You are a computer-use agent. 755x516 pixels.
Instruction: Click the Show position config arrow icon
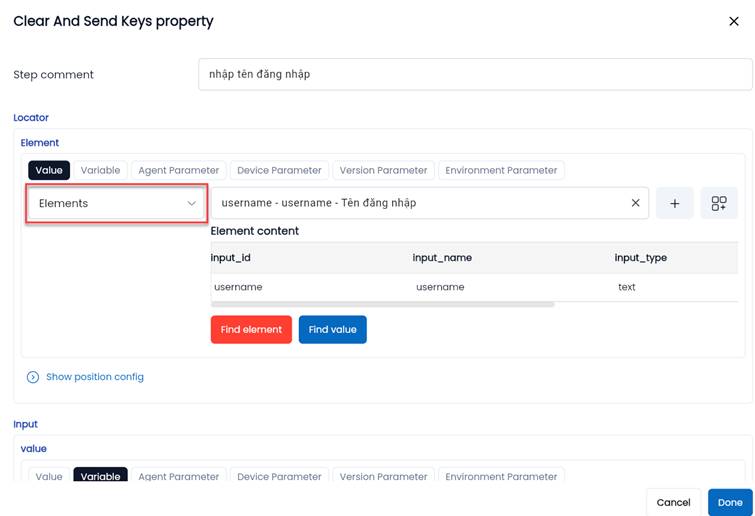[x=33, y=377]
